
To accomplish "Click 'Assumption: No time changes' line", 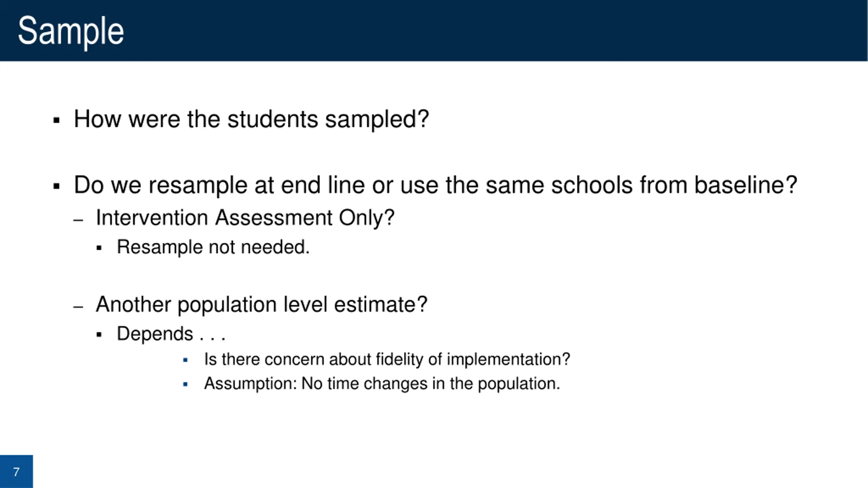I will coord(382,384).
